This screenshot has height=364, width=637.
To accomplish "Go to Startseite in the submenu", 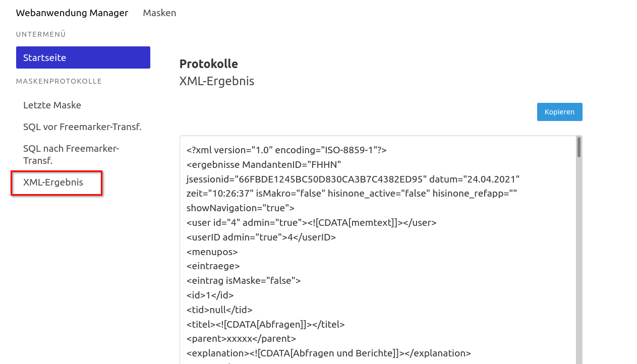I will pyautogui.click(x=83, y=57).
